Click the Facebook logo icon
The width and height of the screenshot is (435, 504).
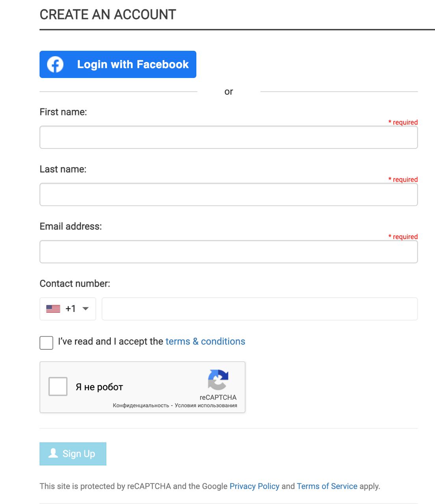(54, 64)
